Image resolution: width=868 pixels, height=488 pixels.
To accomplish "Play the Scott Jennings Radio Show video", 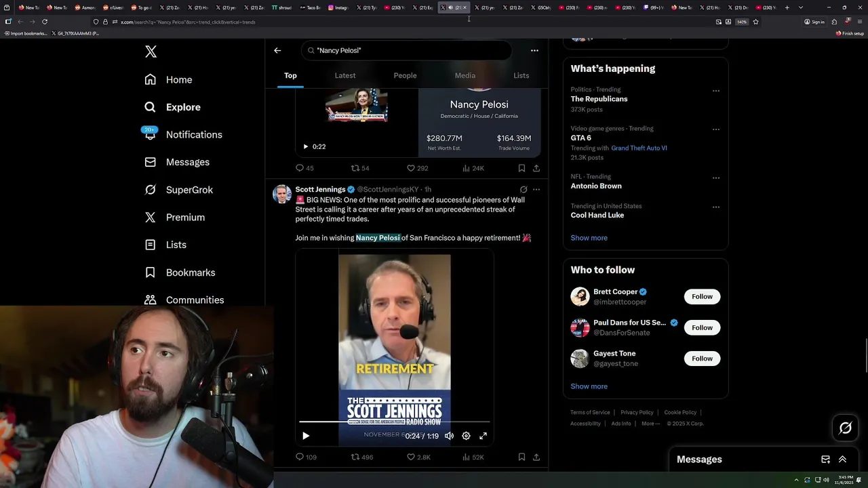I will (x=305, y=436).
